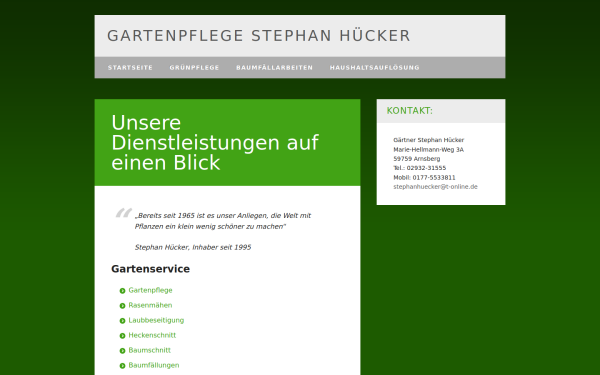Click the bullet icon beside Gartenpflege
600x375 pixels.
tap(122, 291)
